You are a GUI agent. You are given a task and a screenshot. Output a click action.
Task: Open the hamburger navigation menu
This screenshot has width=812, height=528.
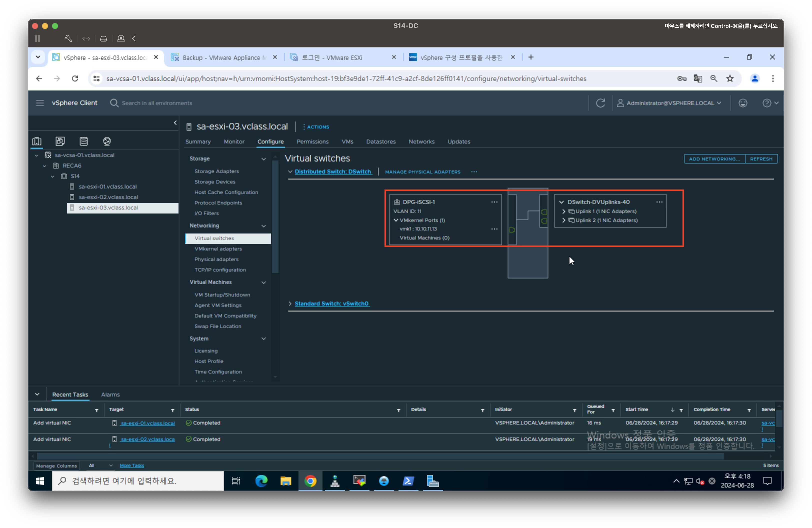[x=40, y=103]
